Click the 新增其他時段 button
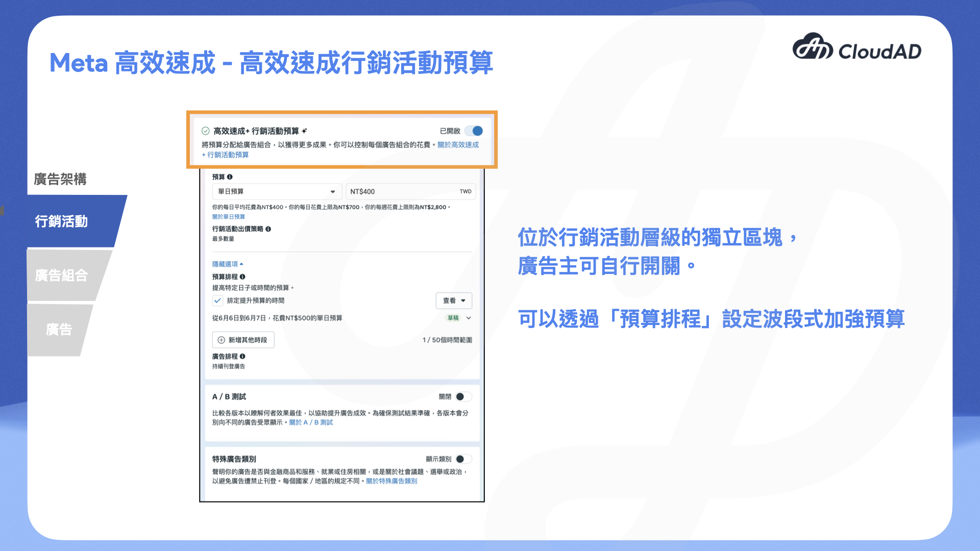Screen dimensions: 980x551 pos(243,340)
